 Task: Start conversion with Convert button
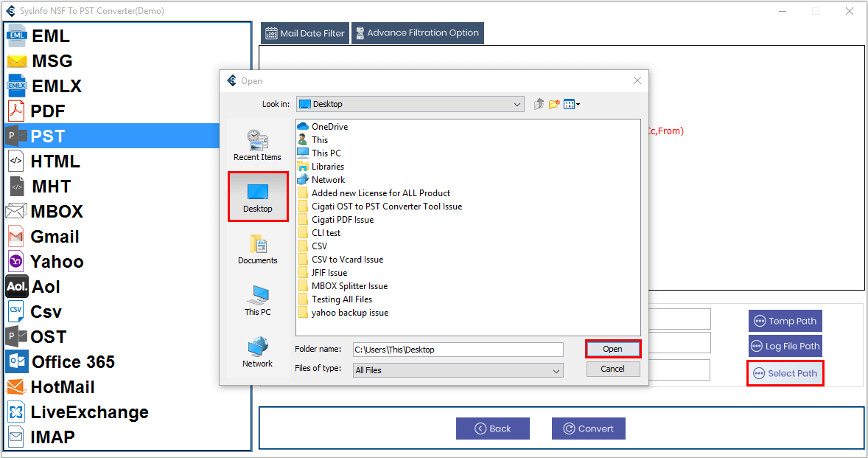click(x=589, y=428)
